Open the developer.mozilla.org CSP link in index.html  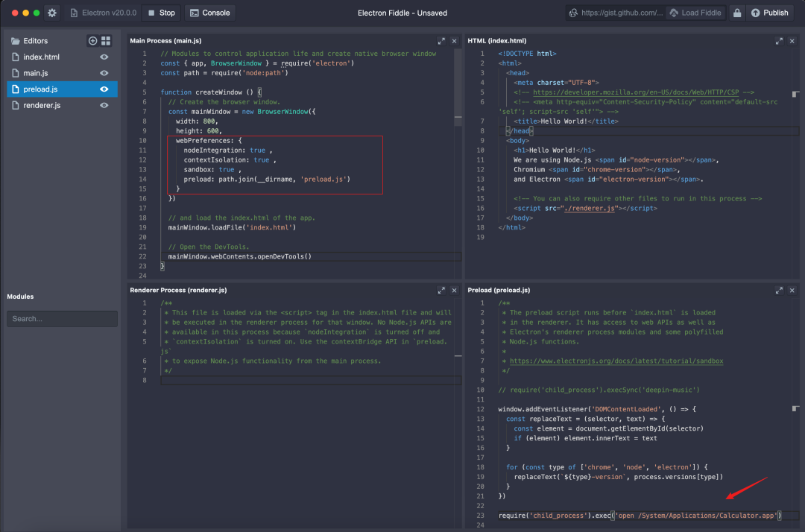pyautogui.click(x=636, y=92)
